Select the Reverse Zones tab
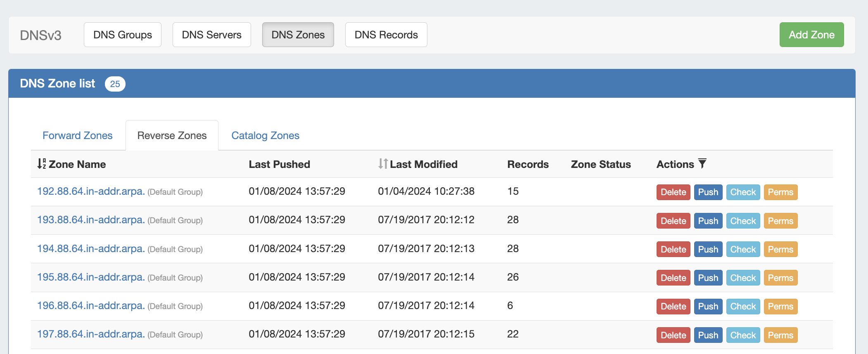Image resolution: width=868 pixels, height=354 pixels. point(172,135)
